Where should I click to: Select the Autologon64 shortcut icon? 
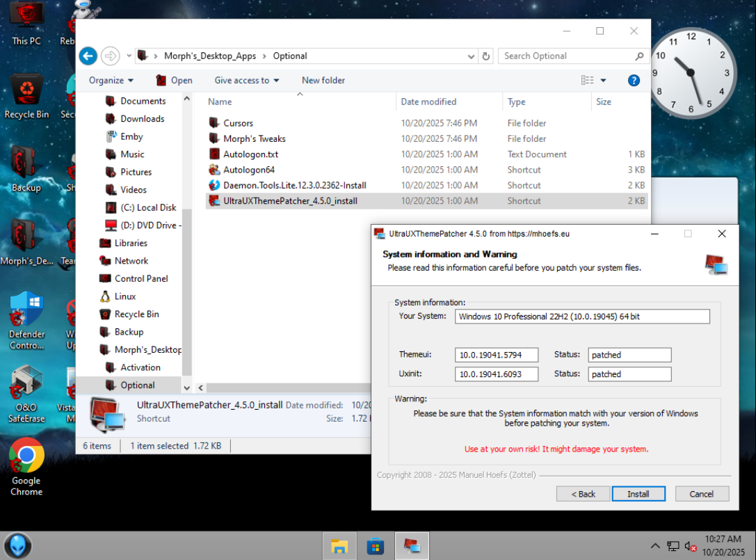click(x=214, y=169)
